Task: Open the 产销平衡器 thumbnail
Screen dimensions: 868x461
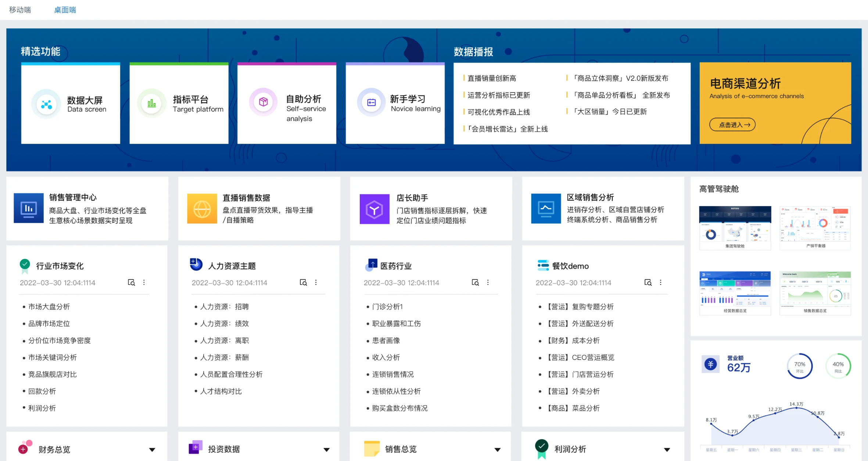Action: coord(815,228)
